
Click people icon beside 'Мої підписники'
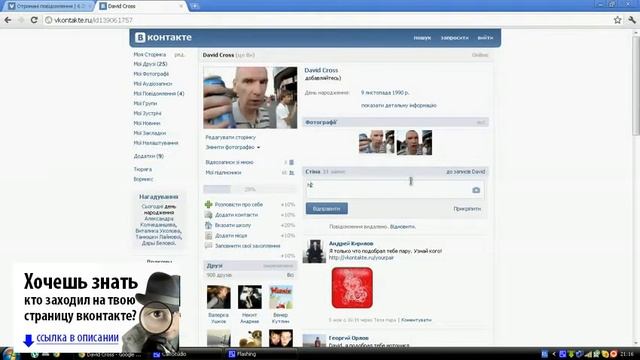[291, 173]
